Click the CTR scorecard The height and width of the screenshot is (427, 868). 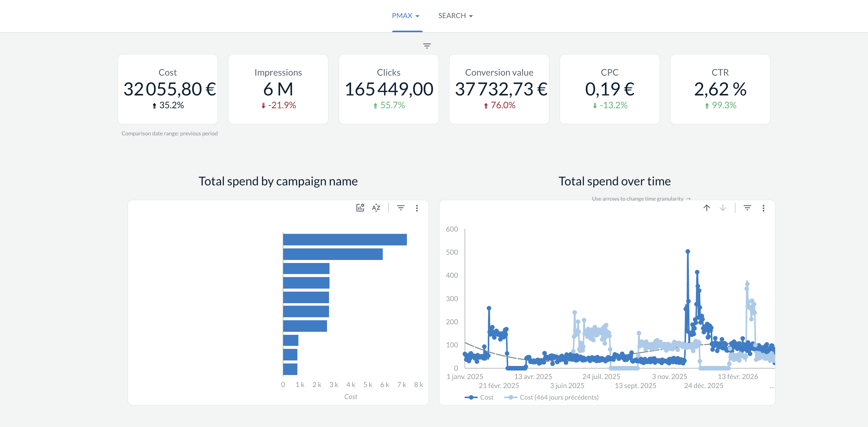click(720, 89)
